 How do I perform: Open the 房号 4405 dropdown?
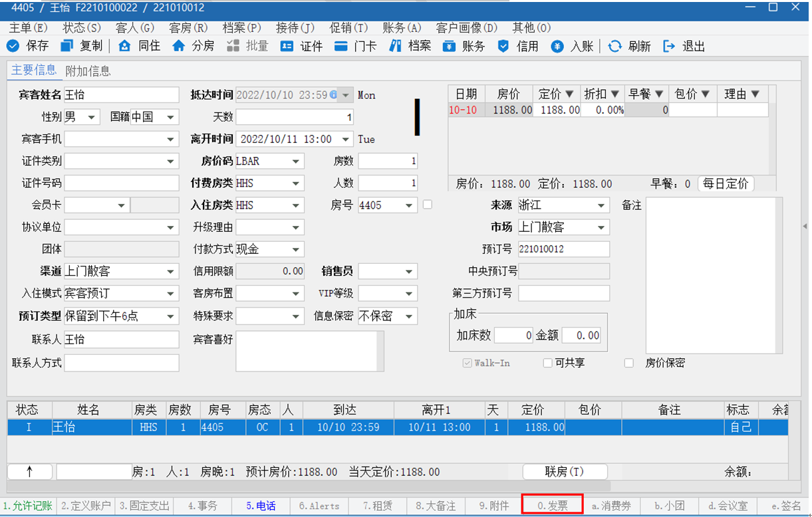point(410,205)
